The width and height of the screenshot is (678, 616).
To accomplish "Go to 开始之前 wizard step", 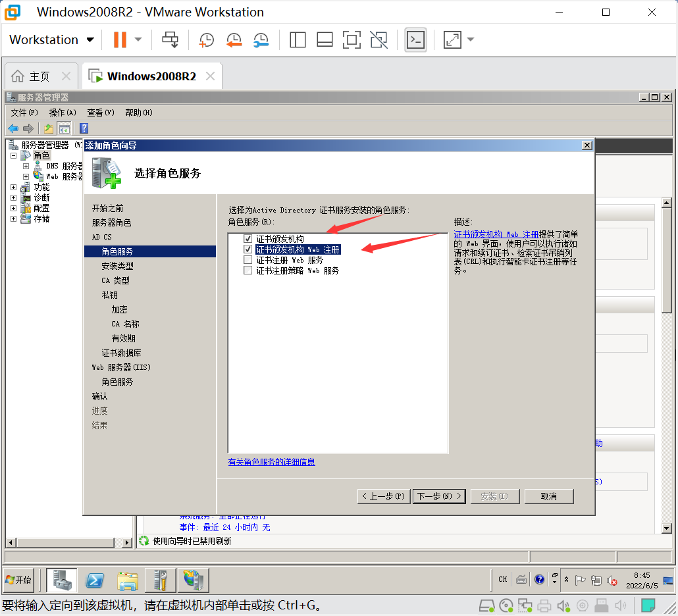I will point(108,209).
